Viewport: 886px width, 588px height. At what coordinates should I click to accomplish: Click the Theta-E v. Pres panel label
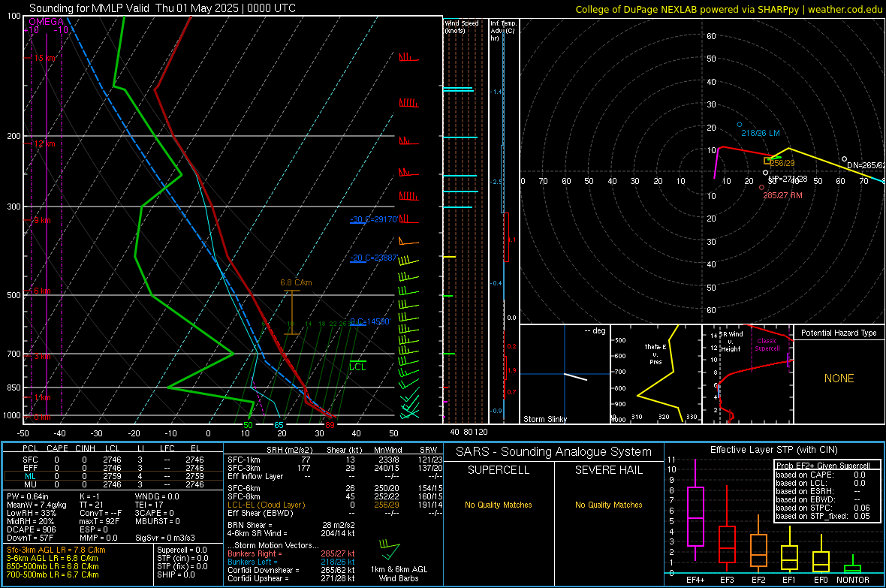coord(655,354)
